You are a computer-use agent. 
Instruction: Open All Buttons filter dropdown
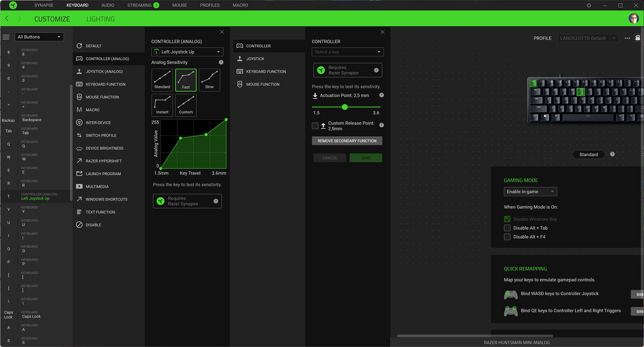pyautogui.click(x=39, y=37)
